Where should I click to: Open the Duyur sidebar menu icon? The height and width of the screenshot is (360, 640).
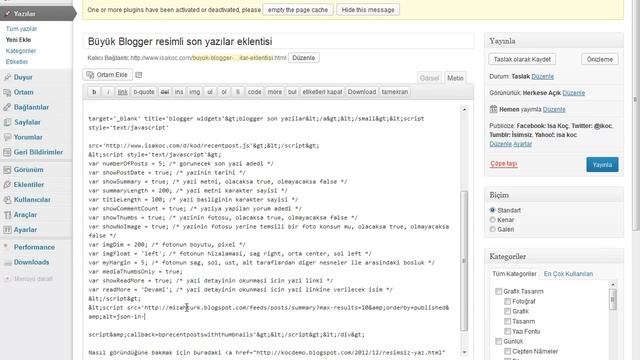(7, 77)
